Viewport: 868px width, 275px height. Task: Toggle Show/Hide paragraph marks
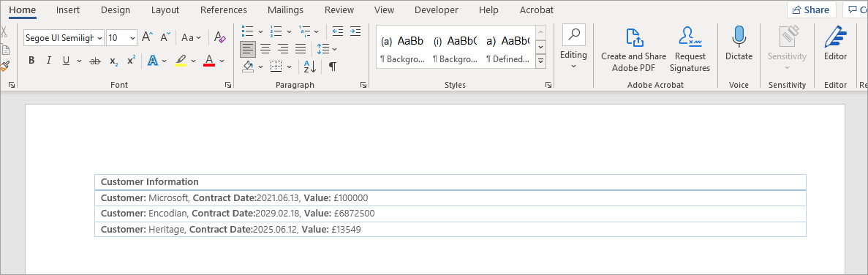pos(332,67)
